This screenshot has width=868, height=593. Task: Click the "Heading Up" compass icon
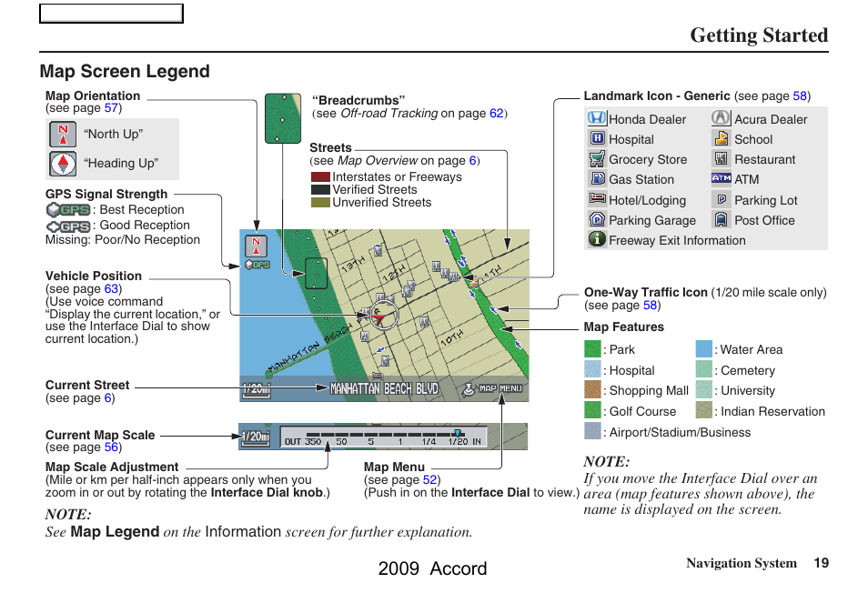[x=63, y=164]
